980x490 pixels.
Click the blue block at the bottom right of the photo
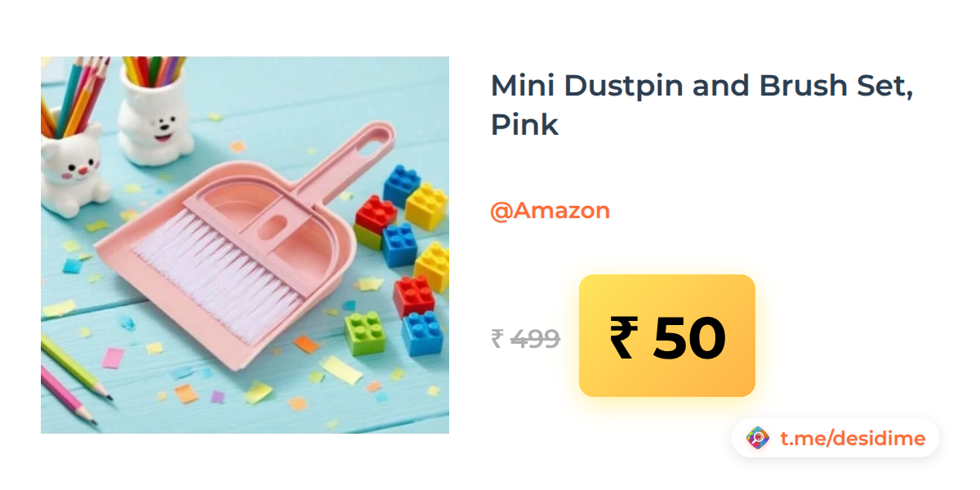coord(422,333)
